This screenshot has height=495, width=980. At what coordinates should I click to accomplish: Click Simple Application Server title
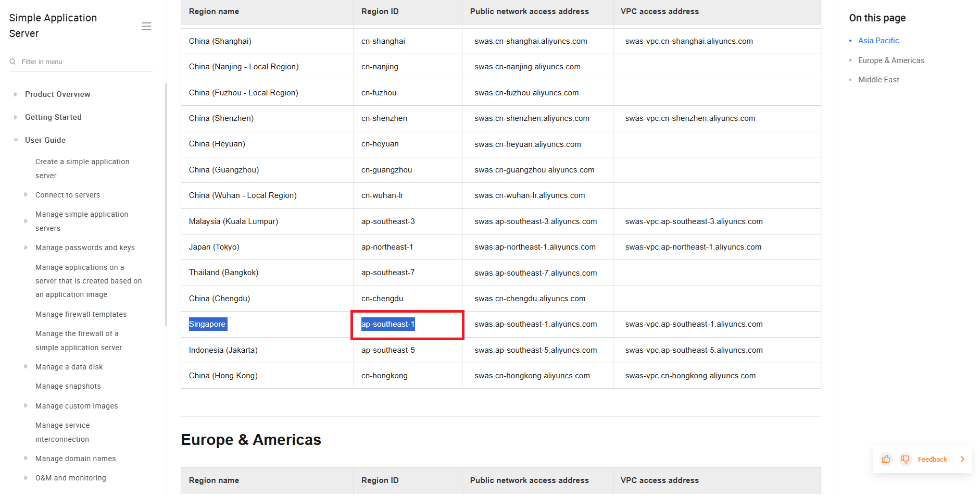pos(53,26)
